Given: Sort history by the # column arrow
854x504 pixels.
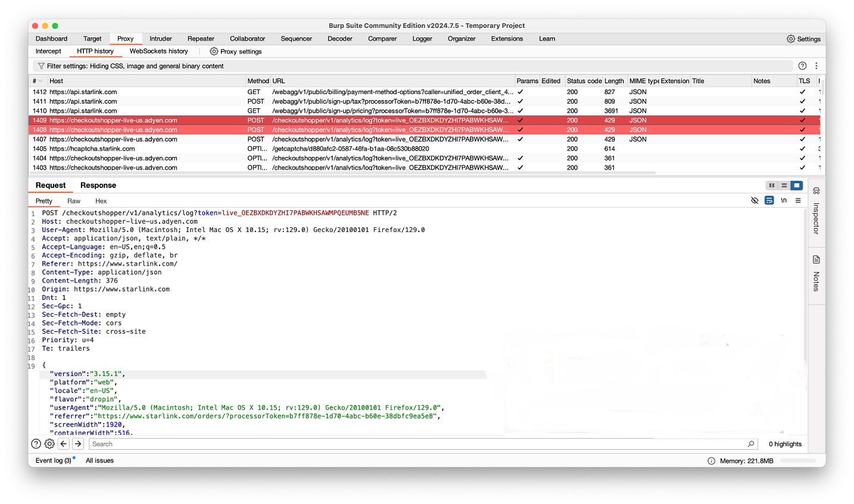Looking at the screenshot, I should point(40,81).
